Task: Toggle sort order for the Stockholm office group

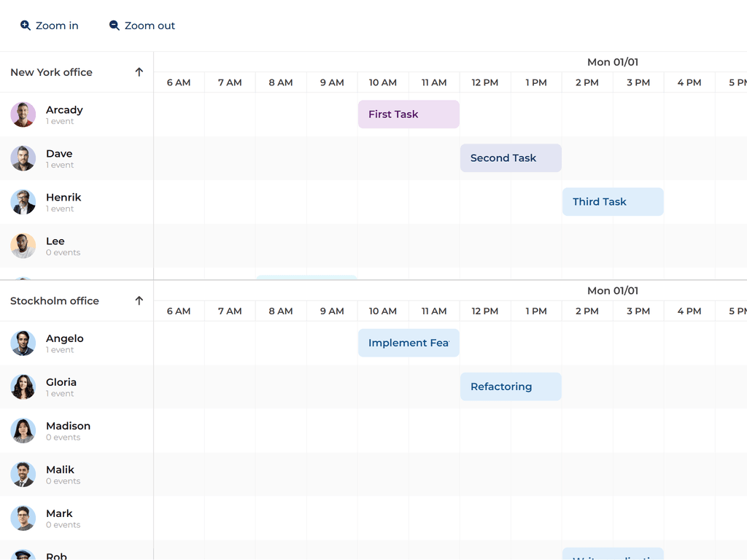Action: pos(139,300)
